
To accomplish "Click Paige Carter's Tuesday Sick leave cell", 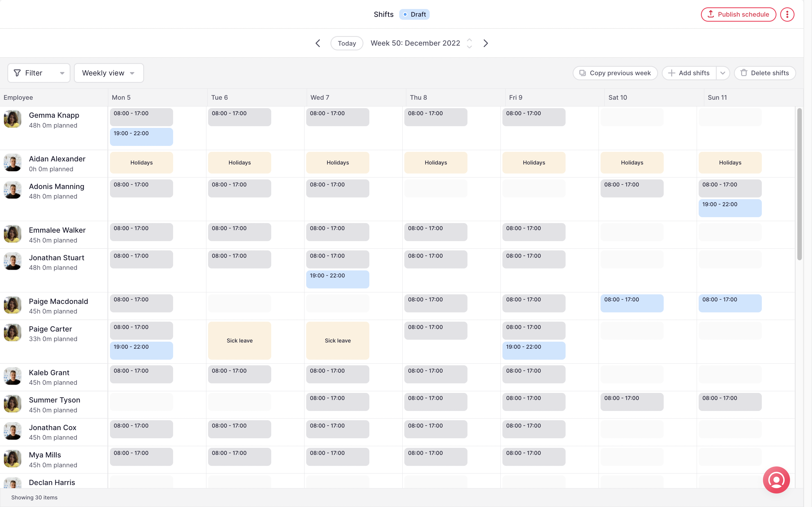I will pos(239,340).
